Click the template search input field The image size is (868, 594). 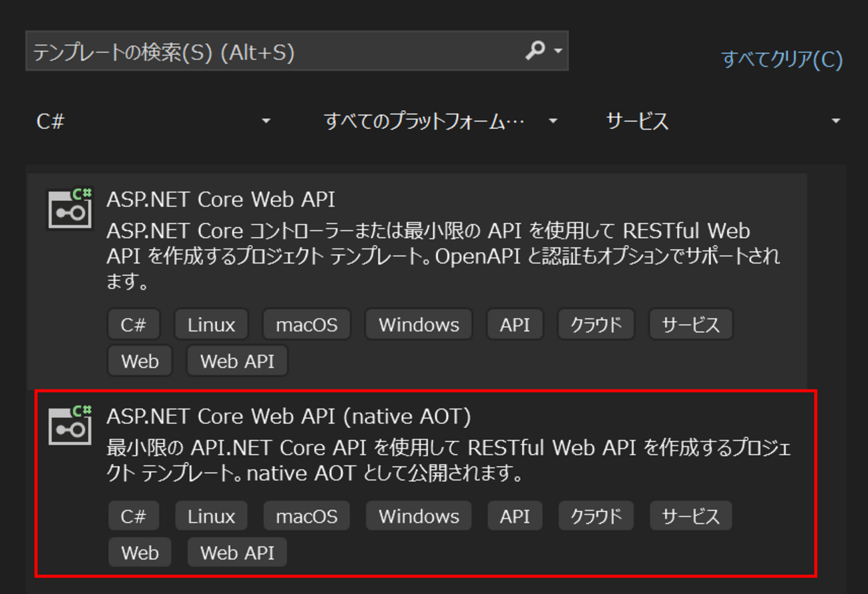coord(296,51)
